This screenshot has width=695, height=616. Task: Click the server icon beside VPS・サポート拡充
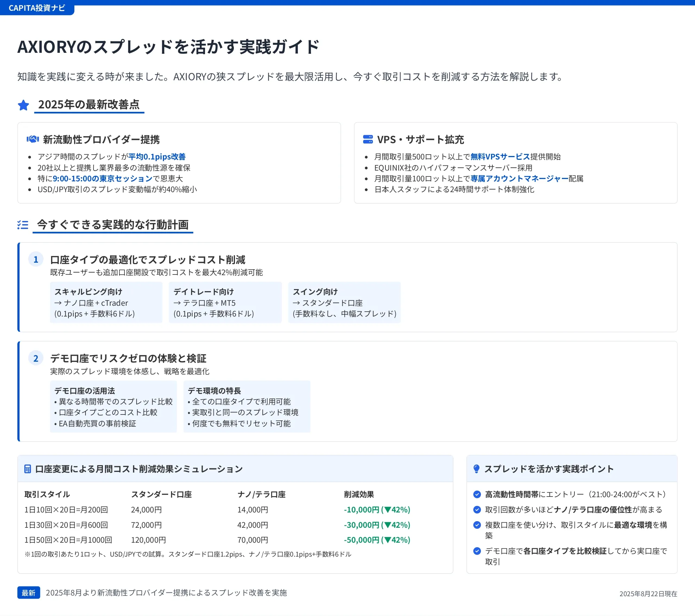368,139
